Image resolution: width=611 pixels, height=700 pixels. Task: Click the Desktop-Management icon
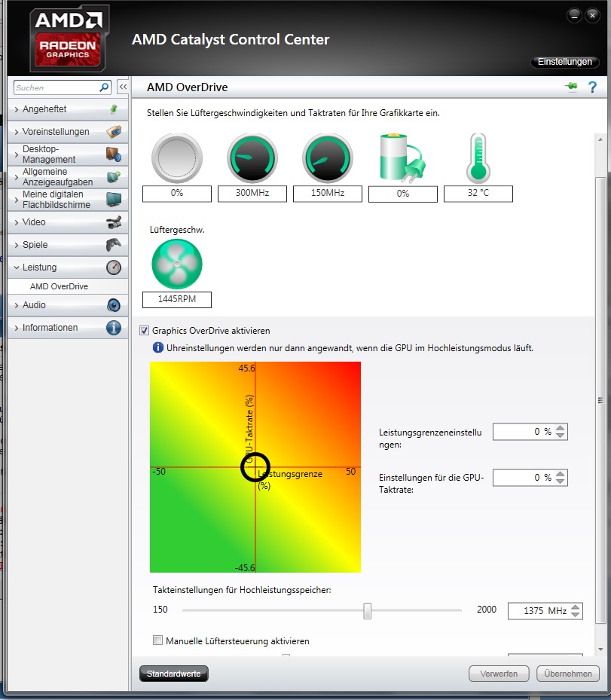114,154
